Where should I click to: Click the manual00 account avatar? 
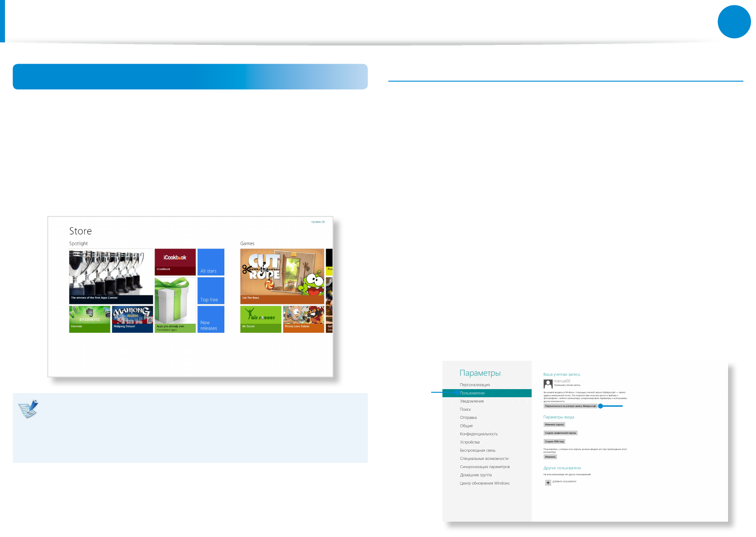548,384
